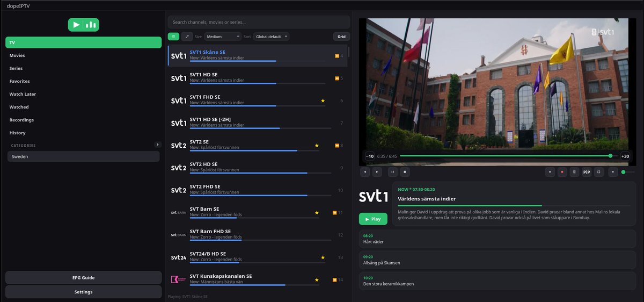This screenshot has width=644, height=302.
Task: Click the catch-up icon on SVT1 Skåne SE
Action: tap(337, 56)
